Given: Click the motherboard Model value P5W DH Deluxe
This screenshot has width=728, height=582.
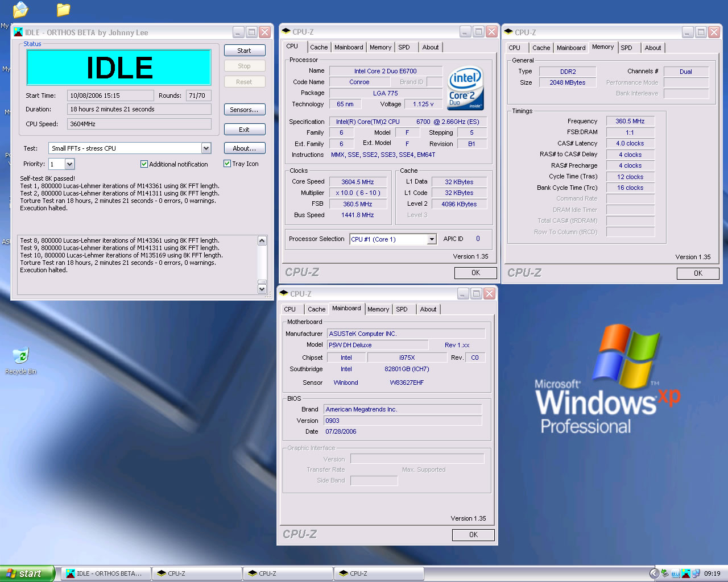Looking at the screenshot, I should [378, 345].
